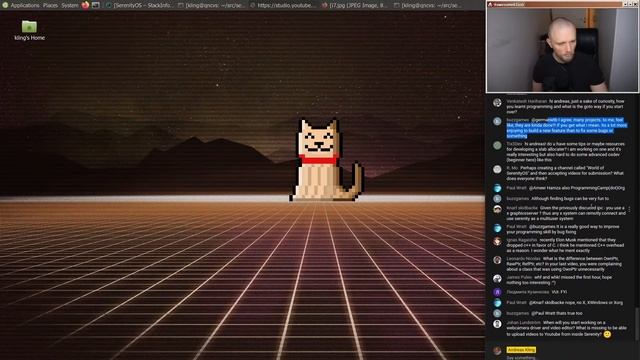Click the 'Vuk: FYI' chat message text
The image size is (640, 360).
coord(559,292)
